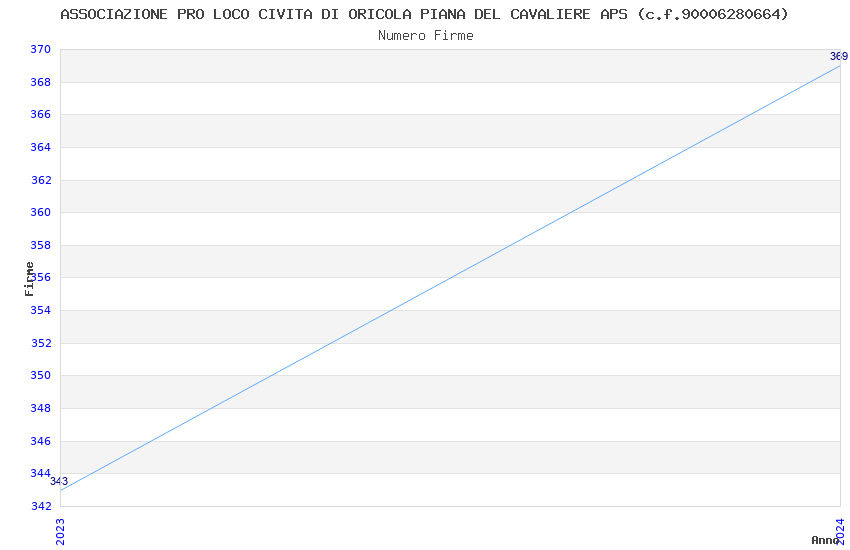The width and height of the screenshot is (850, 550).
Task: Click the 350 y-axis label
Action: (x=41, y=376)
